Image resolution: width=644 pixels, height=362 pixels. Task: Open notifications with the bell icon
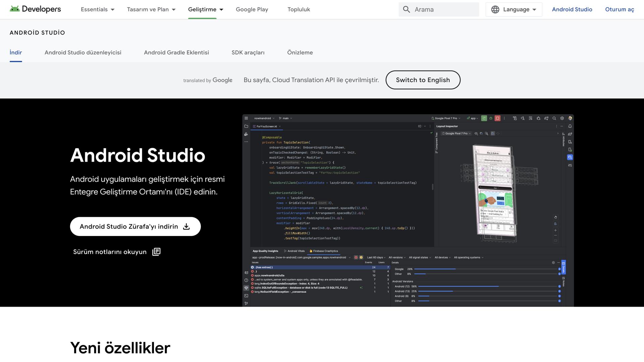[x=570, y=126]
